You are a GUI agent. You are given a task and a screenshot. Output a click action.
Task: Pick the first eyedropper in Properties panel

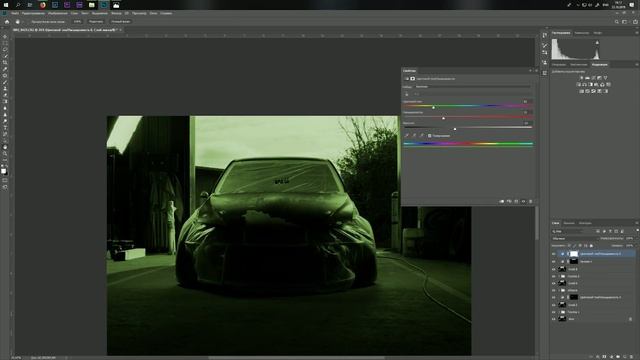(407, 135)
